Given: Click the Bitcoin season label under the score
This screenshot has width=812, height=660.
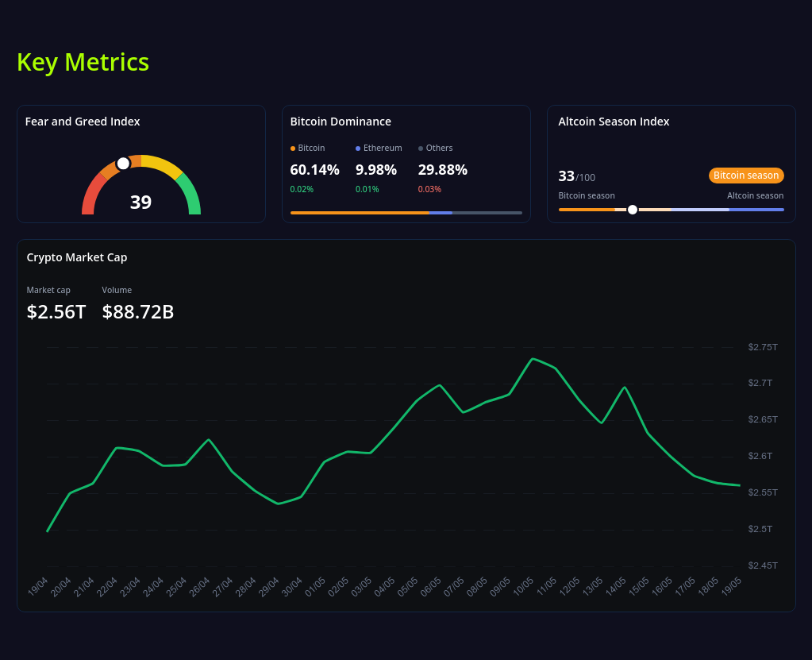Looking at the screenshot, I should tap(587, 195).
